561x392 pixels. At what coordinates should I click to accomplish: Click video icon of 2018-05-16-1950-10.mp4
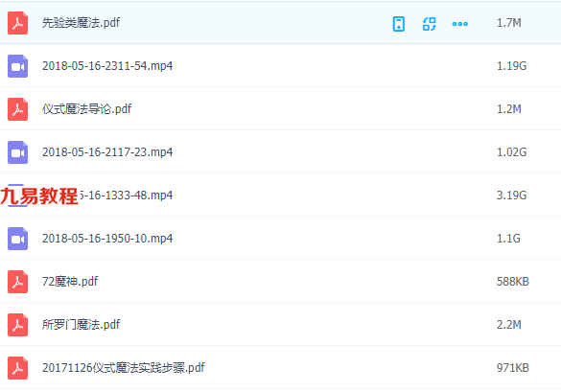click(x=17, y=239)
